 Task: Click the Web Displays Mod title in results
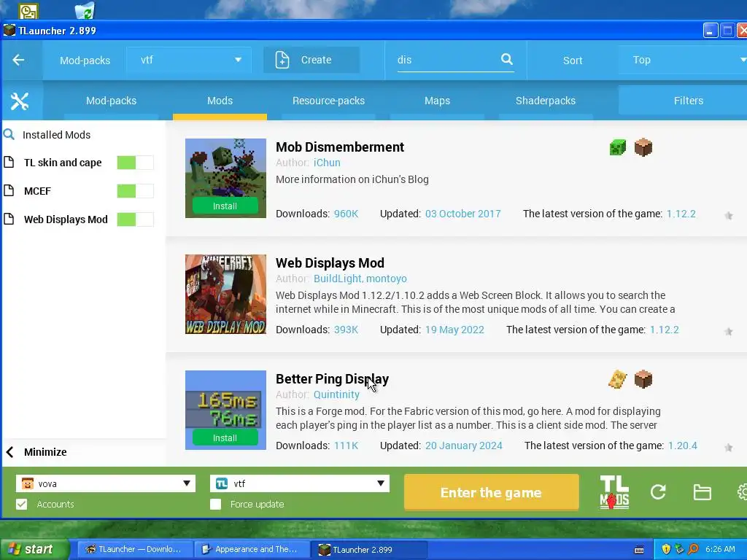coord(330,262)
